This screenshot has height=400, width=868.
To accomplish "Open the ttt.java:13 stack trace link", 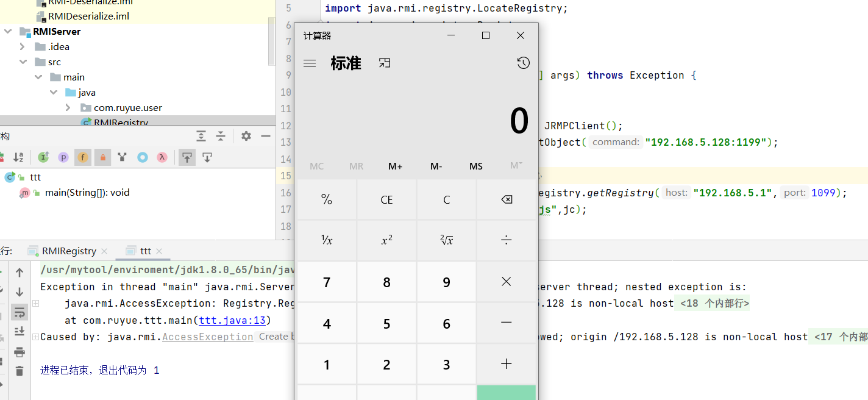I will coord(235,320).
